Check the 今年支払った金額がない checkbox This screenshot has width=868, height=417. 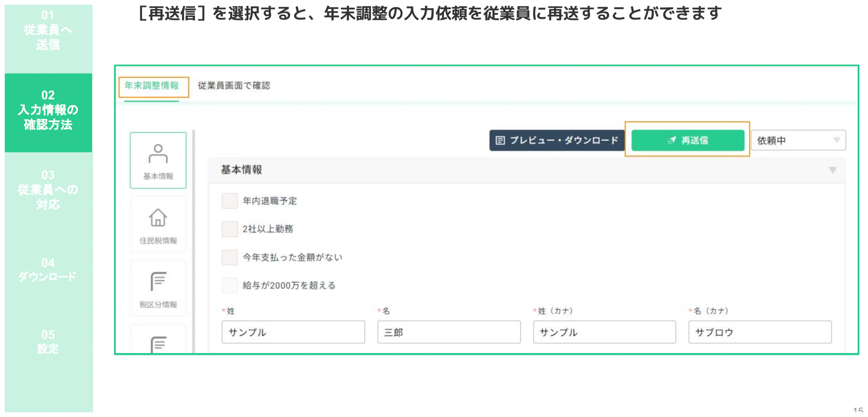click(229, 257)
